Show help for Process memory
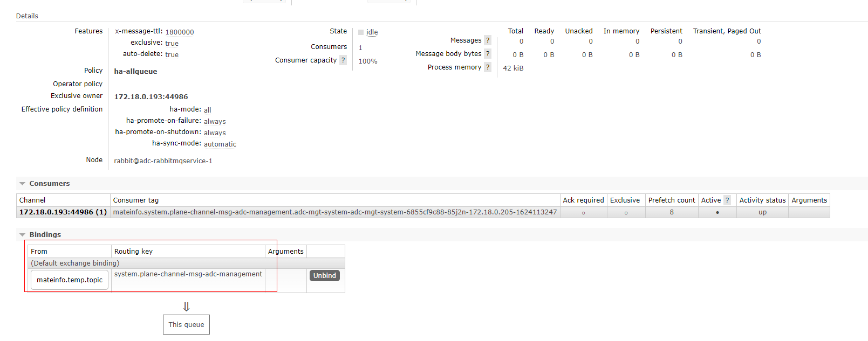The width and height of the screenshot is (868, 341). [488, 67]
